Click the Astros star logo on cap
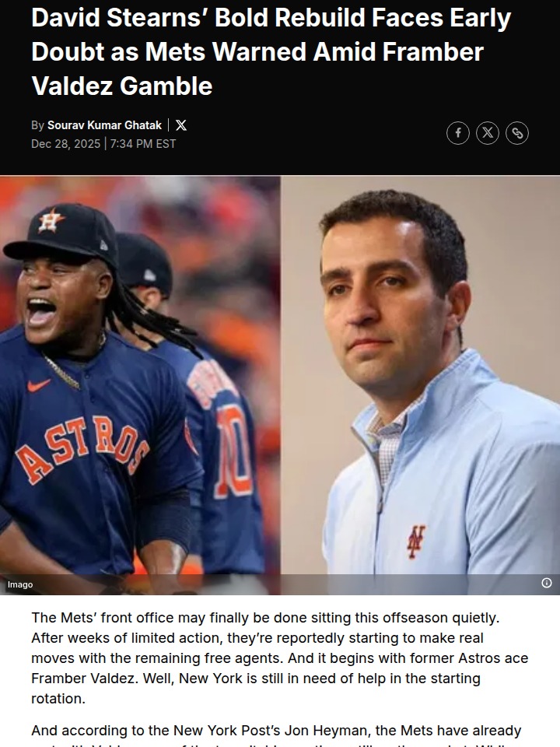Viewport: 560px width, 747px height. coord(51,220)
